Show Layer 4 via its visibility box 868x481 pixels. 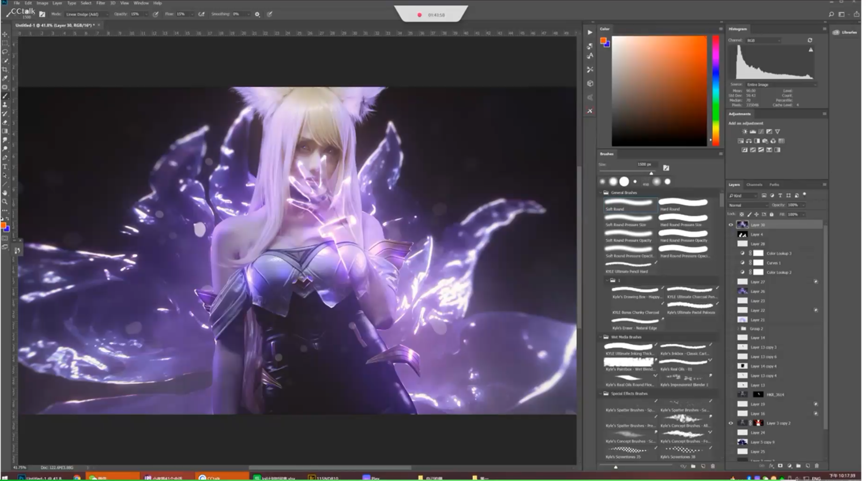[x=731, y=234]
